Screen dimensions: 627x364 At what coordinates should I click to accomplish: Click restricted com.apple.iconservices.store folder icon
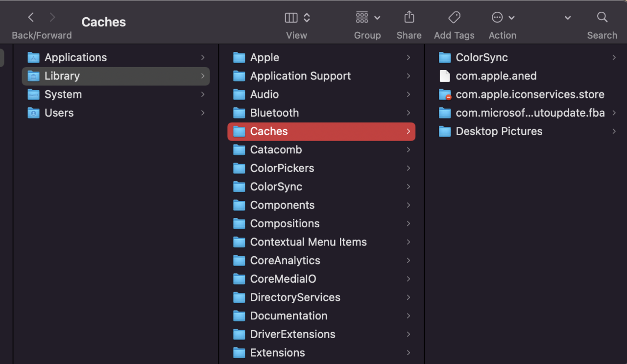[445, 94]
